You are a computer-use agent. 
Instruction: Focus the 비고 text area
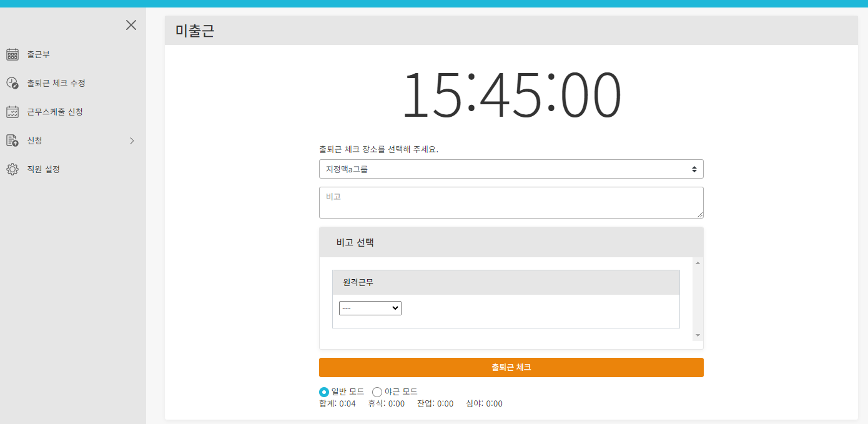pos(511,202)
